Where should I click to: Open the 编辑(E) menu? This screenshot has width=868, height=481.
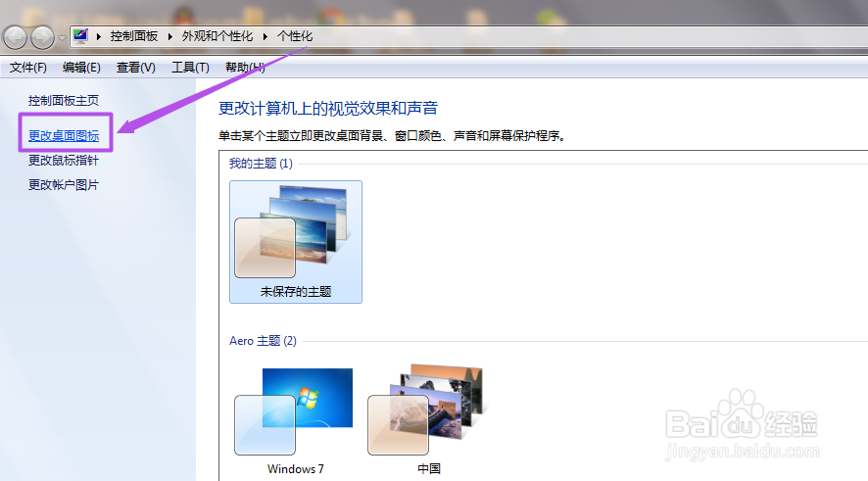pyautogui.click(x=81, y=68)
